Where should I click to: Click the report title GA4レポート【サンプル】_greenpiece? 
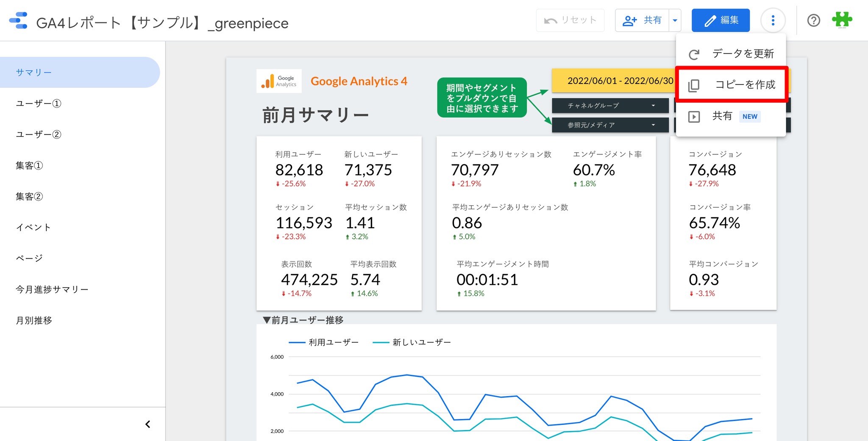point(162,23)
